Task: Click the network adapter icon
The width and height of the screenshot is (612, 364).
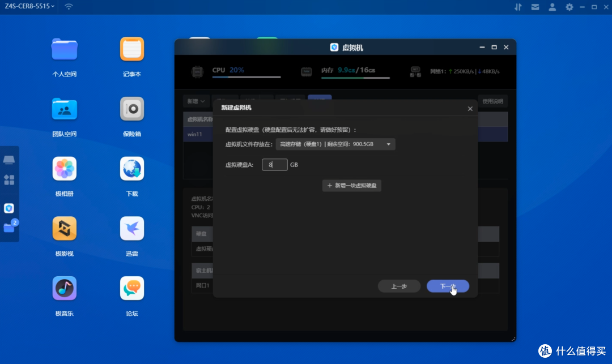Action: pyautogui.click(x=415, y=72)
